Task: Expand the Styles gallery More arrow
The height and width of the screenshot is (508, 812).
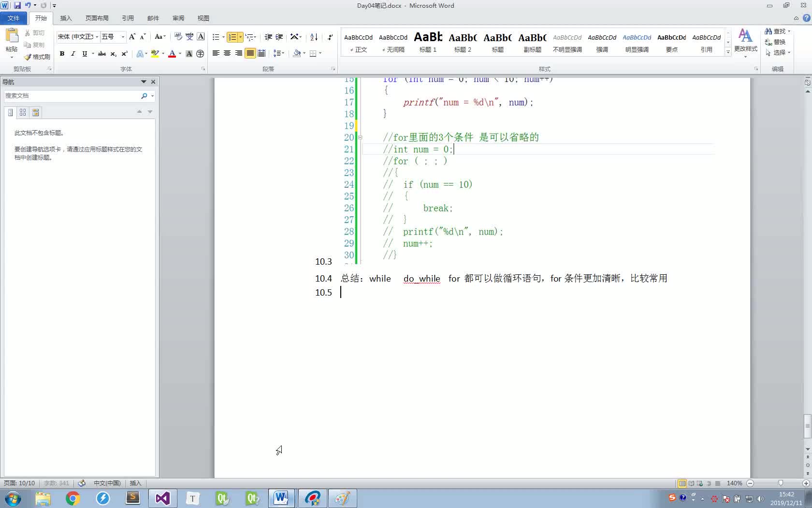Action: tap(728, 52)
